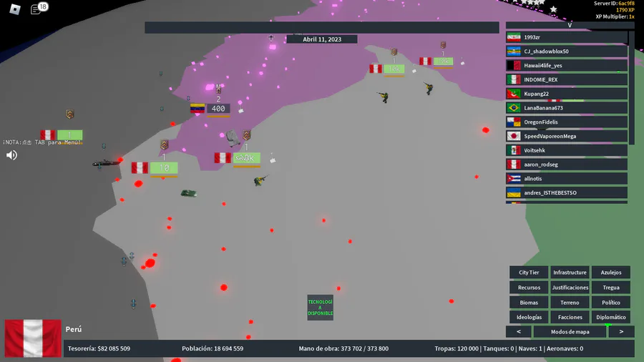This screenshot has width=644, height=362.
Task: Collapse the player list with V arrow
Action: coord(570,25)
